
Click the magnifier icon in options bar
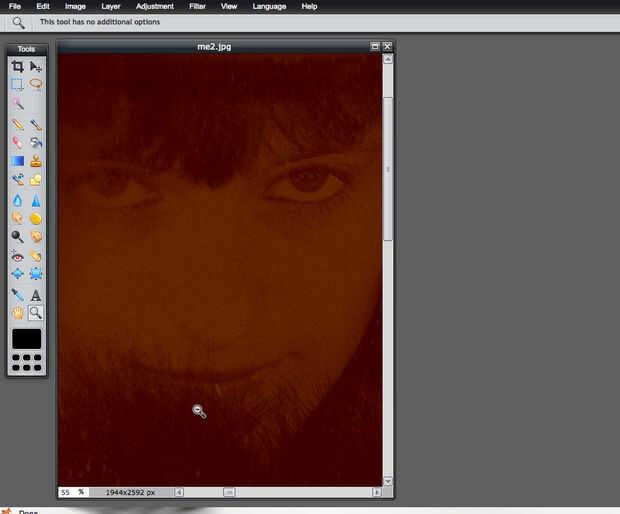(x=18, y=23)
